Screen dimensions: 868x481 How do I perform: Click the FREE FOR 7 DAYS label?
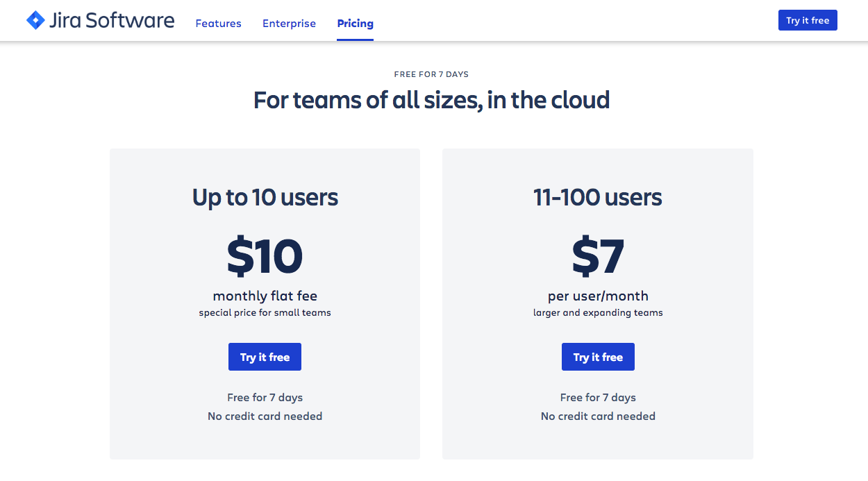[x=431, y=74]
